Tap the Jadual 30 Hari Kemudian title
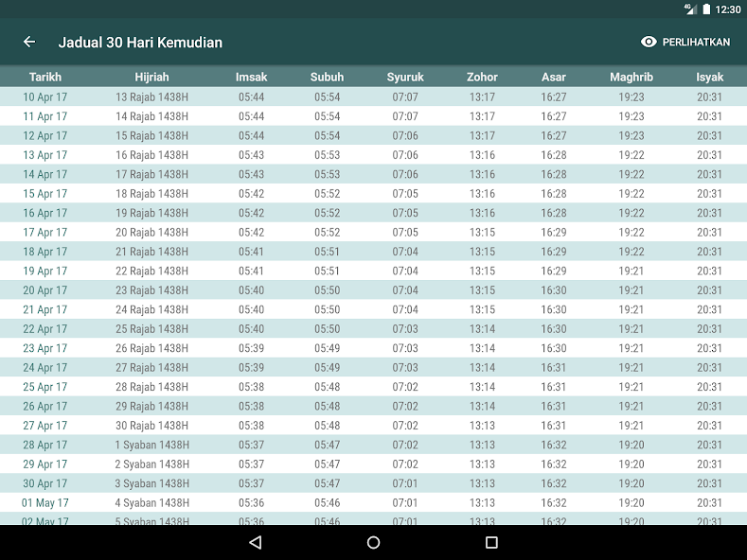Image resolution: width=747 pixels, height=560 pixels. 140,42
